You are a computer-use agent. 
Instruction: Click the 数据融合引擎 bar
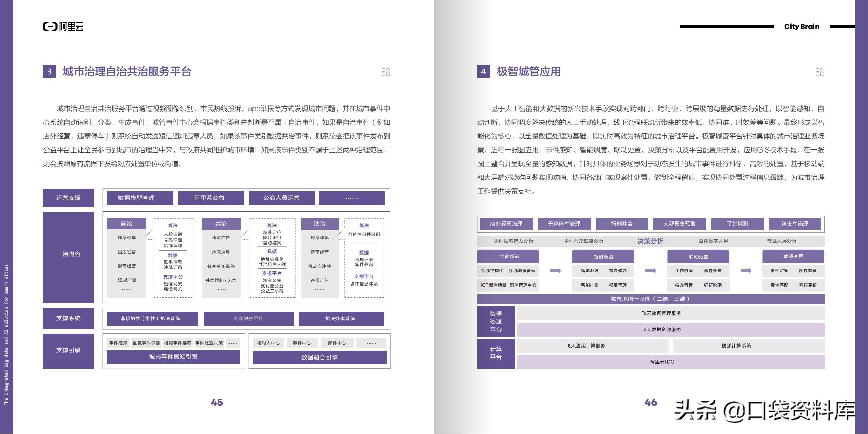[320, 358]
